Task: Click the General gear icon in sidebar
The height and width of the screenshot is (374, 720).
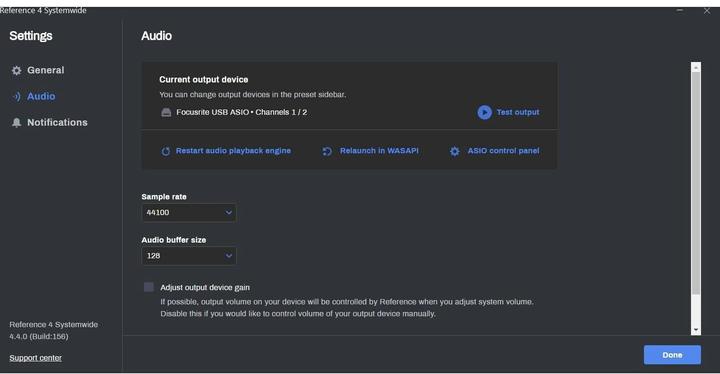Action: [17, 70]
